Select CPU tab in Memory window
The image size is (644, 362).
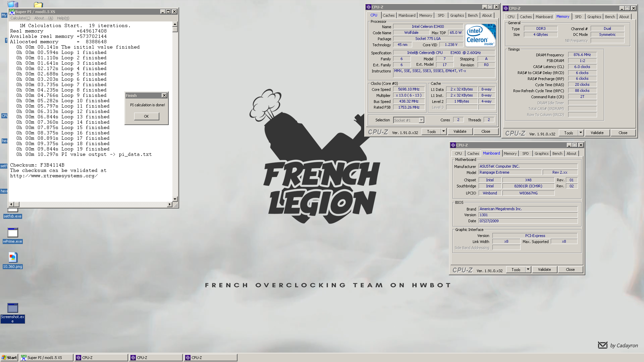pos(511,17)
